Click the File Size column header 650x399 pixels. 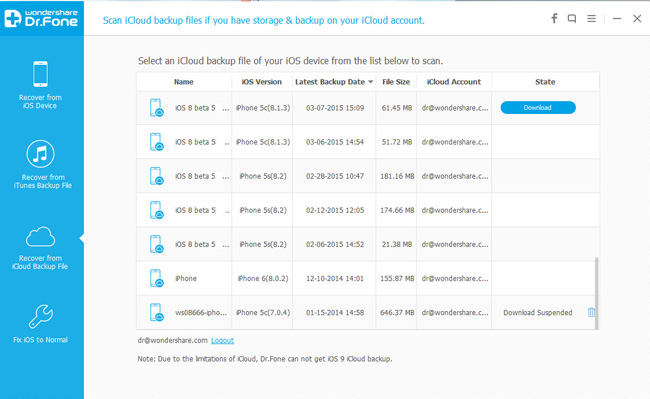point(396,82)
